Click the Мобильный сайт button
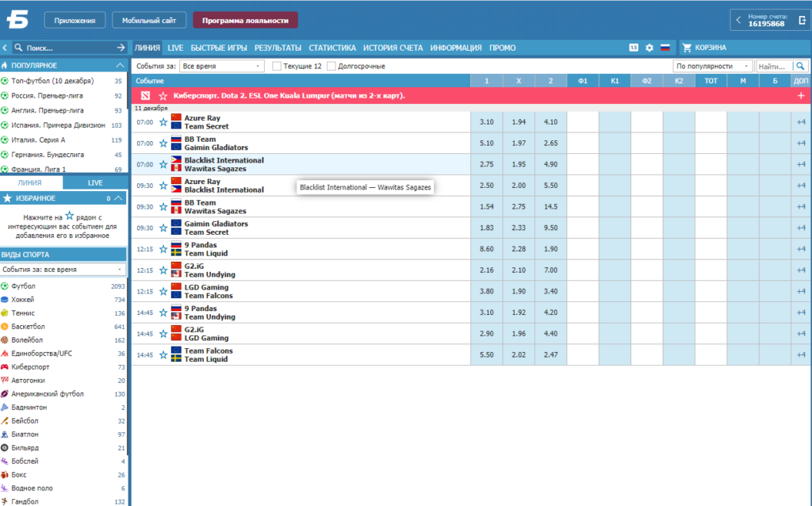Screen dimensions: 812x506 149,20
